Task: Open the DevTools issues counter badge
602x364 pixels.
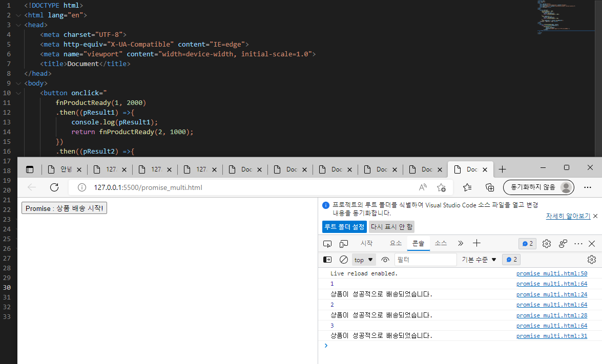Action: 527,244
